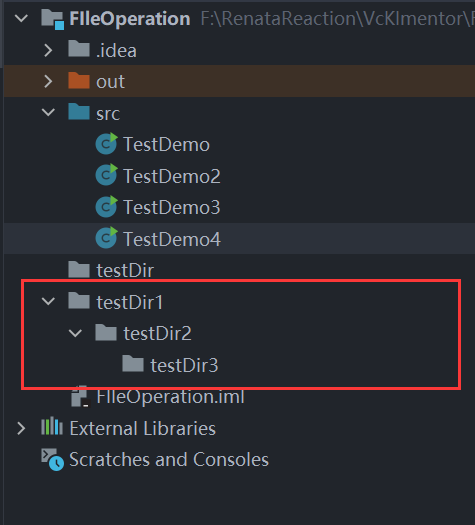This screenshot has width=475, height=525.
Task: Click the orange out folder icon
Action: [79, 80]
